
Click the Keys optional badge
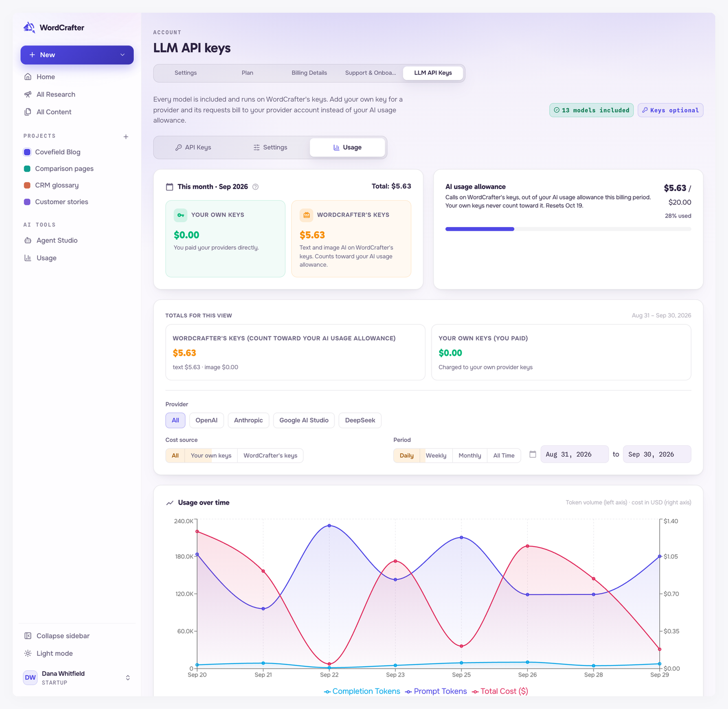(670, 110)
